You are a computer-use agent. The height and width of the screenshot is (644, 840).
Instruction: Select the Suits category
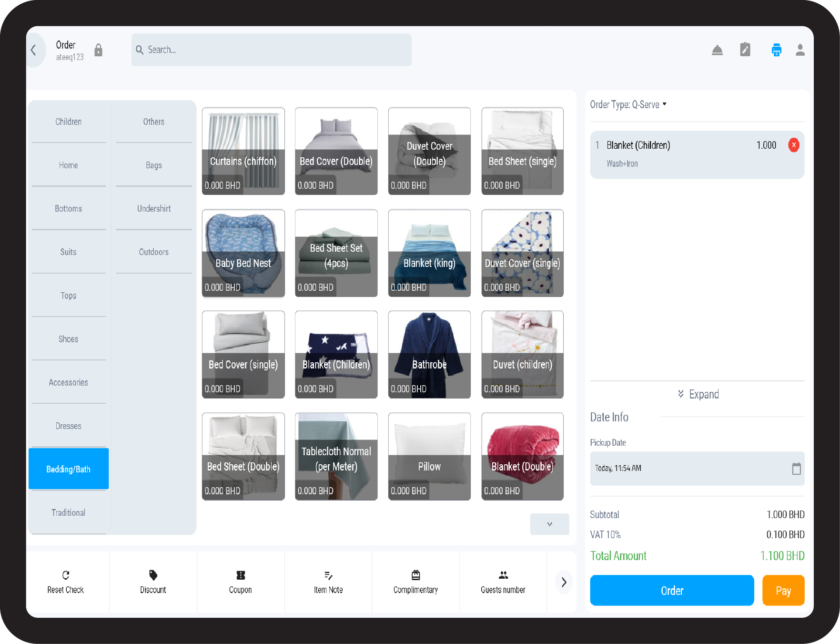tap(69, 252)
